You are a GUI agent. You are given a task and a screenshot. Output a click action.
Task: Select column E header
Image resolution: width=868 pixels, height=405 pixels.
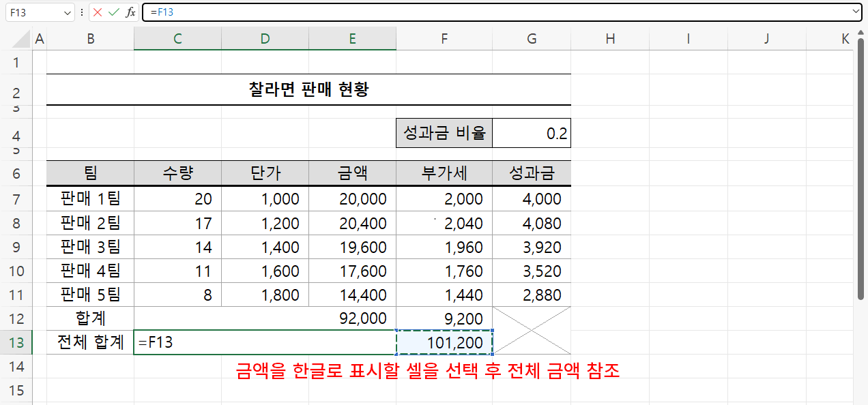tap(352, 39)
